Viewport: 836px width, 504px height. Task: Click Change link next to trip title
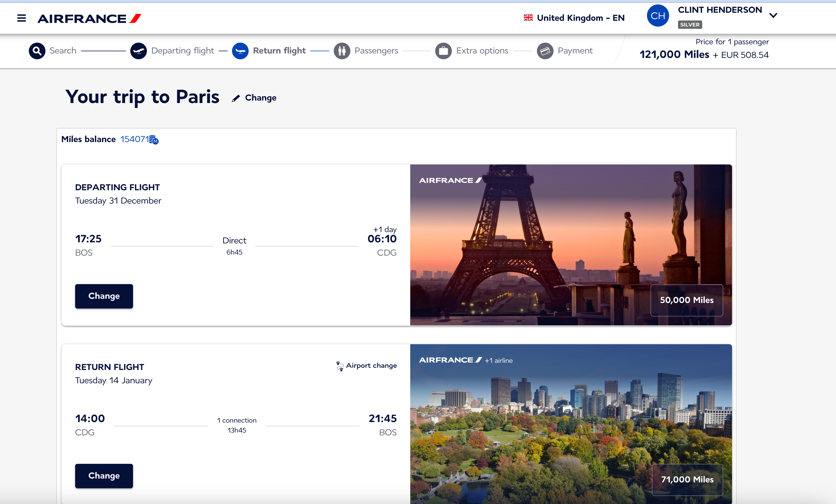coord(261,98)
